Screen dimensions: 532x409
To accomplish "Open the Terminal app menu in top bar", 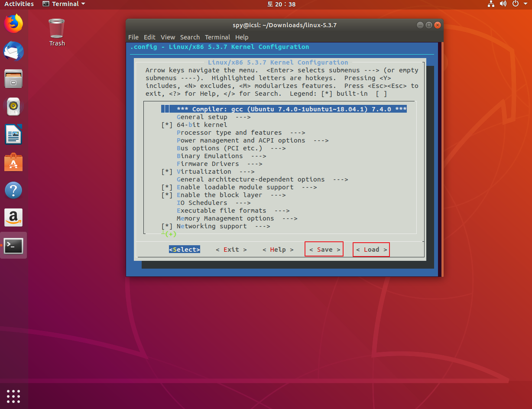I will point(64,4).
